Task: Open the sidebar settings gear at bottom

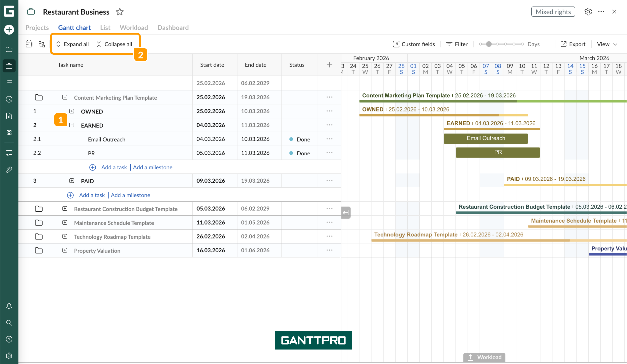Action: [9, 356]
